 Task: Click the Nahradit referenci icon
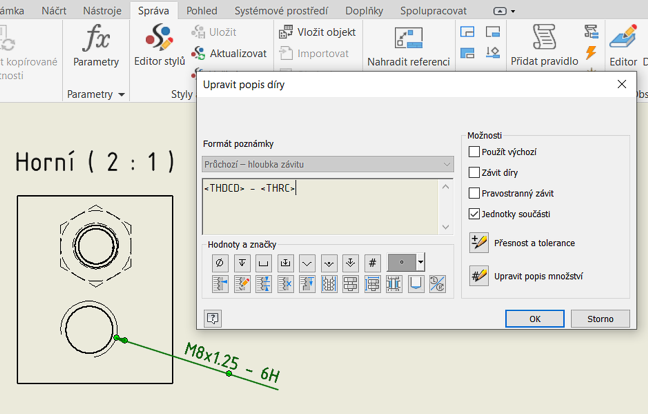click(408, 40)
